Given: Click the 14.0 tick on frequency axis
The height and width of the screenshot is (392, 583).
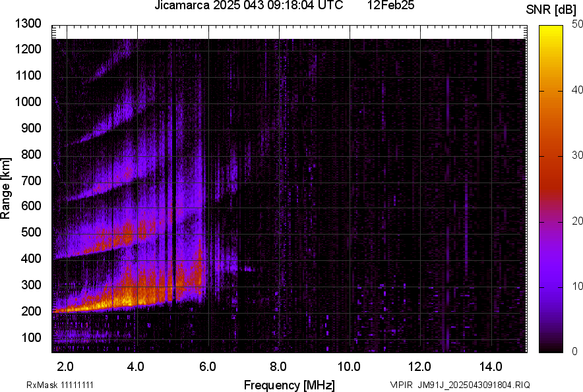Looking at the screenshot, I should 491,366.
